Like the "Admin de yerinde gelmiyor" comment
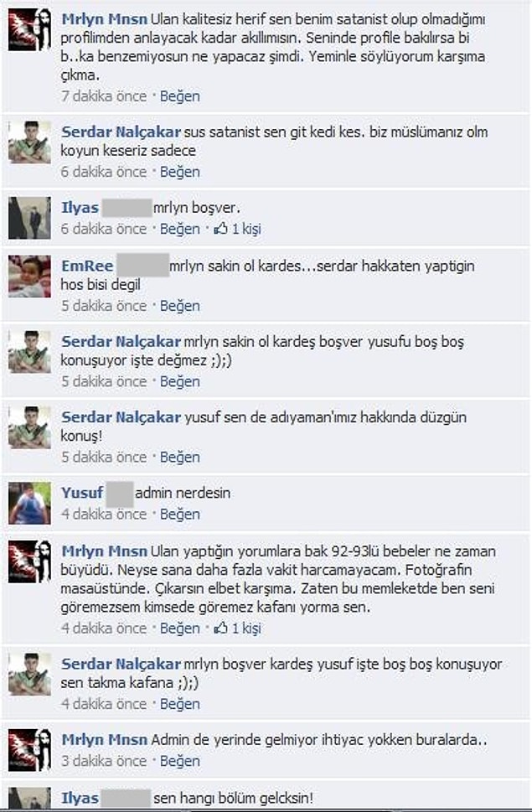Image resolution: width=532 pixels, height=812 pixels. [179, 761]
